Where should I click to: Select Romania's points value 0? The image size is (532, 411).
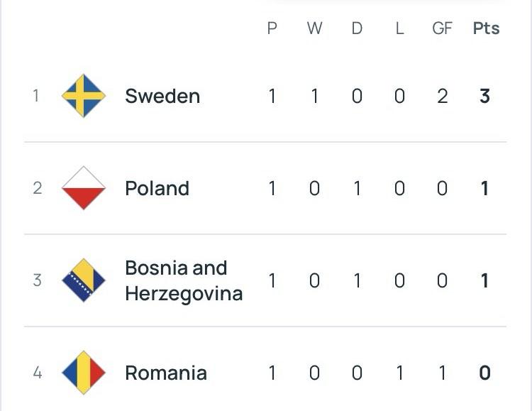(x=485, y=373)
